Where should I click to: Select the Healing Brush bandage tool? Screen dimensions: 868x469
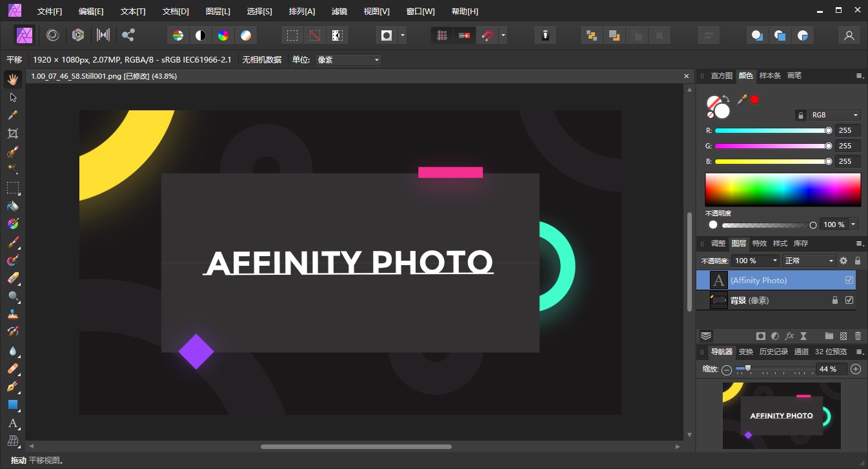tap(13, 369)
